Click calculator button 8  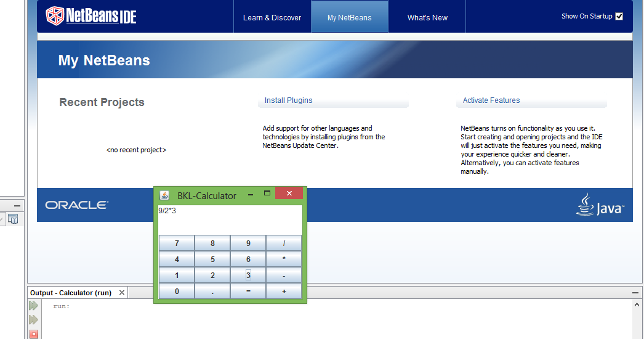[x=212, y=243]
